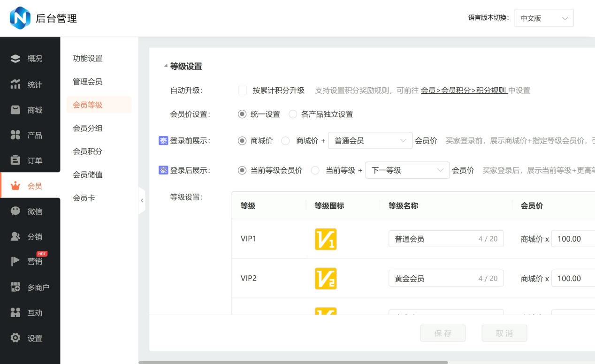Open the 微信 WeChat chat icon
This screenshot has height=364, width=595.
pos(15,211)
